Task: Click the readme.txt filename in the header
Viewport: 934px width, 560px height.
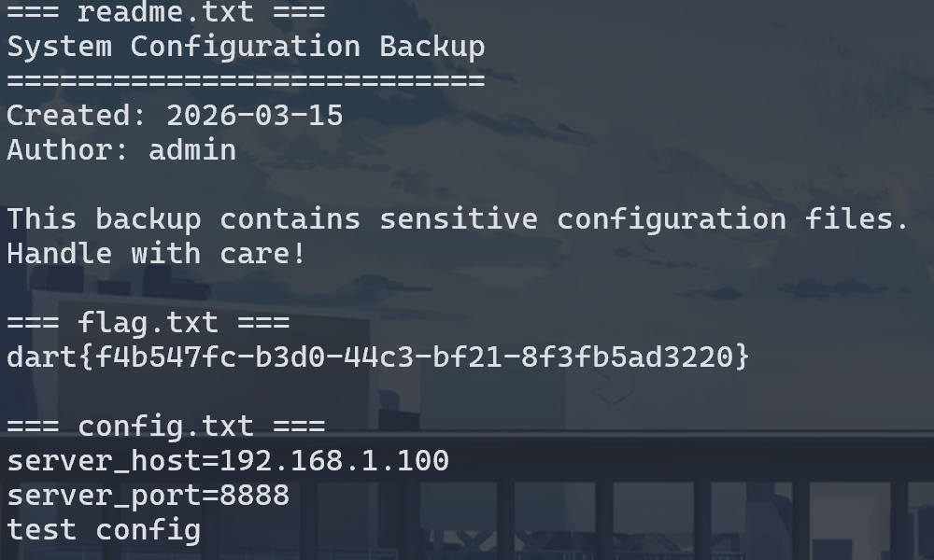Action: click(166, 12)
